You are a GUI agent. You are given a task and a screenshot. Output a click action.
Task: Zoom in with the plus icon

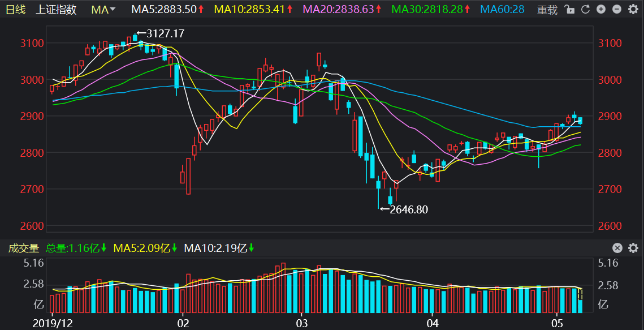pos(601,10)
